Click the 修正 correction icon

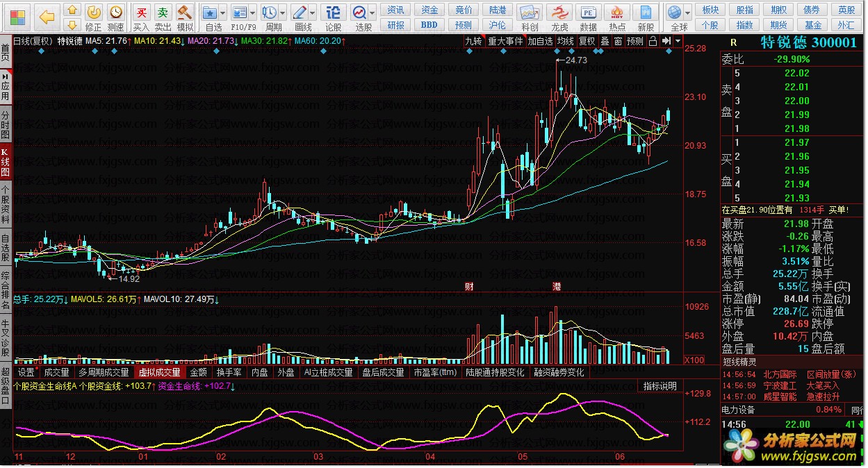tap(94, 12)
